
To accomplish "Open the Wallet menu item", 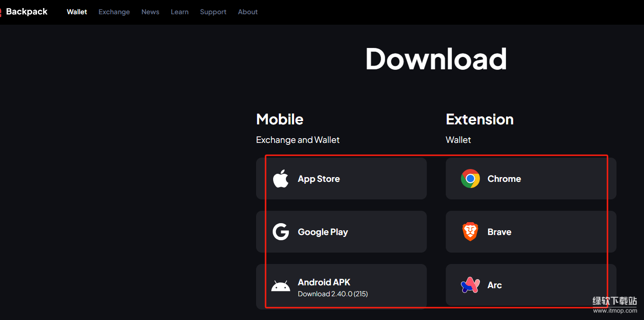I will (x=77, y=12).
